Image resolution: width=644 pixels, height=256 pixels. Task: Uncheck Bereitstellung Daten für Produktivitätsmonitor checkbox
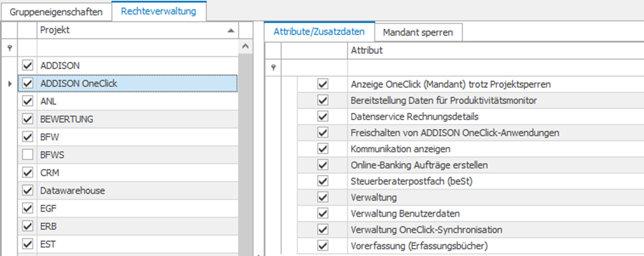pyautogui.click(x=323, y=100)
